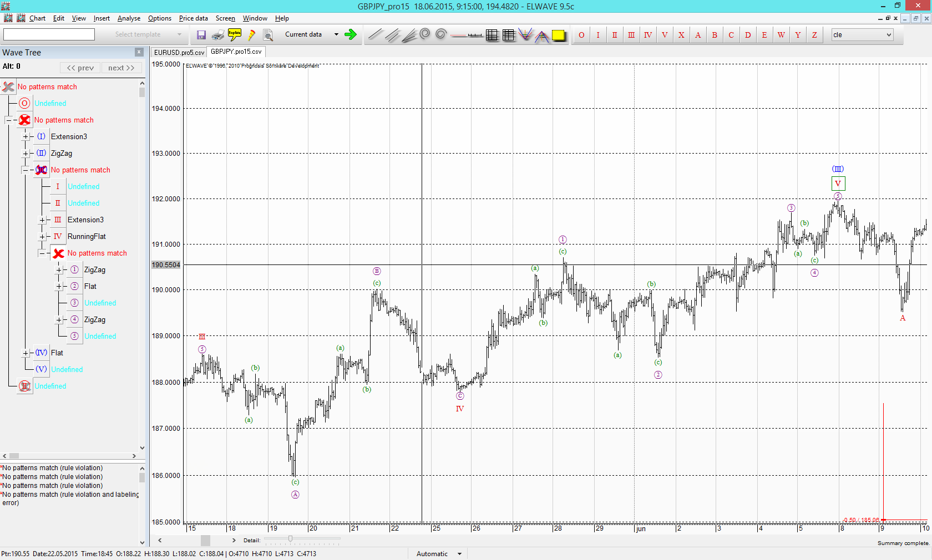Viewport: 932px width, 560px height.
Task: Click the pencil wizard icon in toolbar
Action: (251, 35)
